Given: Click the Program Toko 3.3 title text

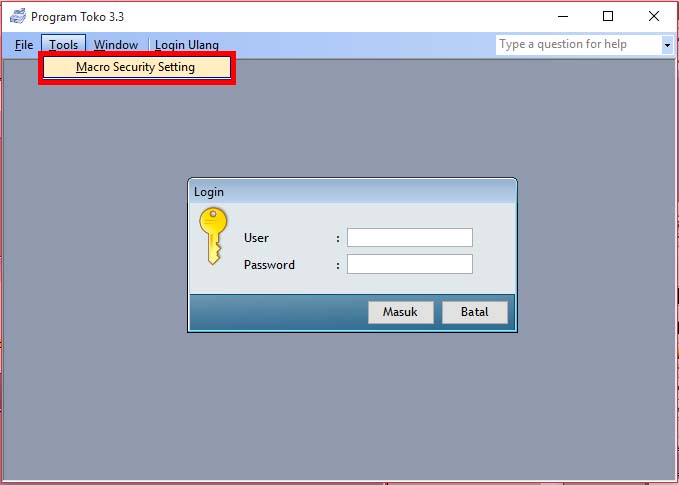Looking at the screenshot, I should (x=78, y=17).
